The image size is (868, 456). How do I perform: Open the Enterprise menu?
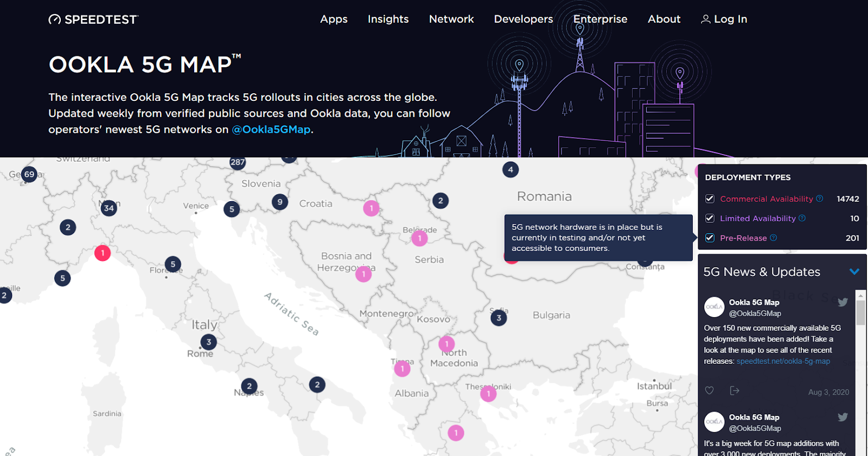pos(600,19)
